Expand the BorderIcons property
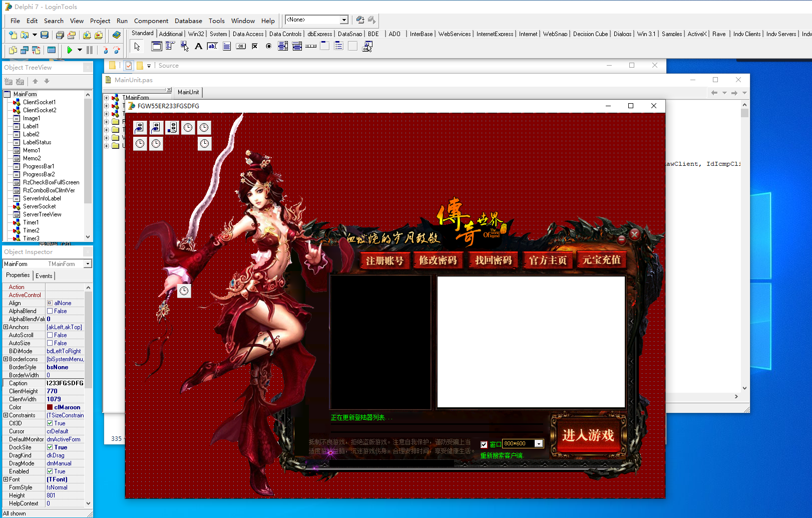Viewport: 812px width, 518px height. click(x=6, y=359)
